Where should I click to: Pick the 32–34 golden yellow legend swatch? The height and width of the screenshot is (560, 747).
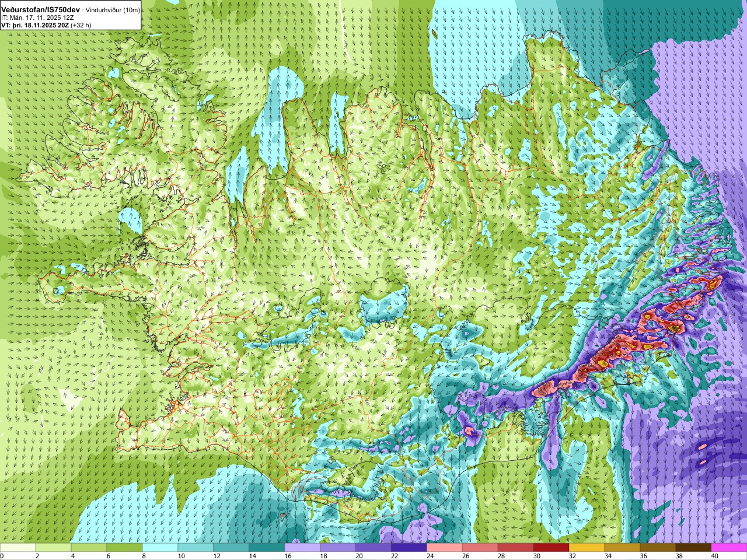pyautogui.click(x=587, y=548)
